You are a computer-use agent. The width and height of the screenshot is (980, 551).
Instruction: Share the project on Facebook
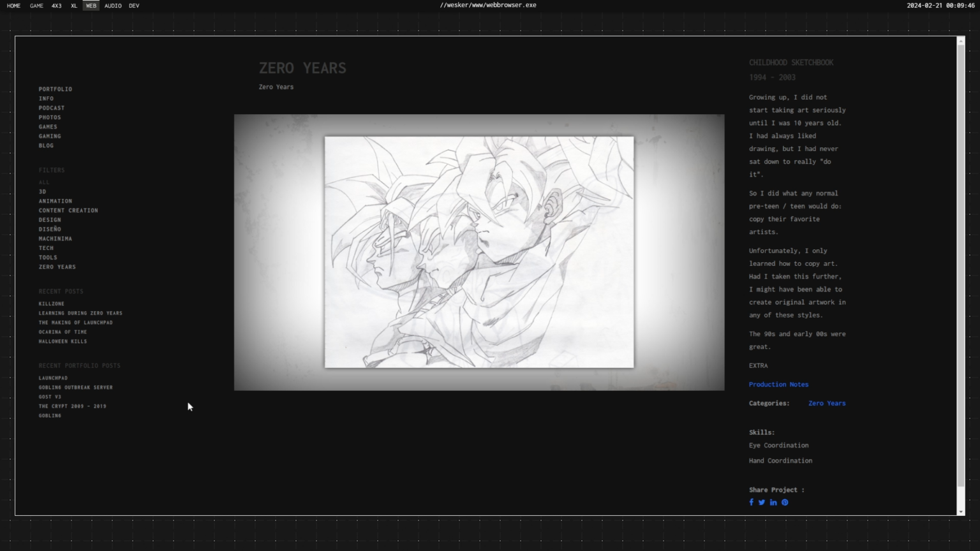pos(751,503)
